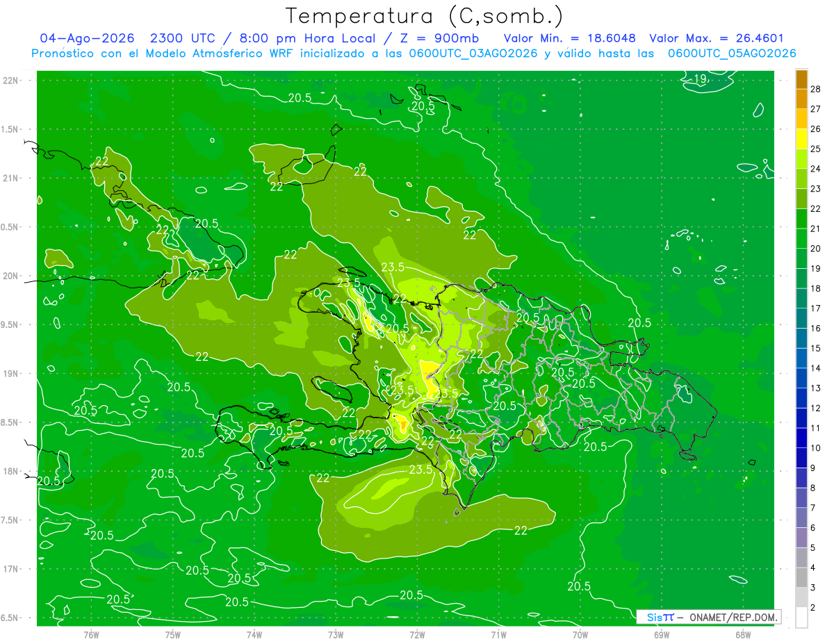
Task: Select the yellow swatch between 25 and 26
Action: click(x=801, y=139)
